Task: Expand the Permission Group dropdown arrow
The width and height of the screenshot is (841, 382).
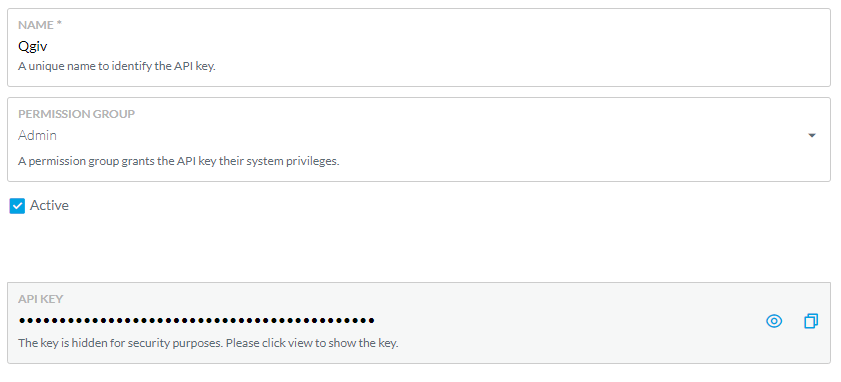Action: 812,136
